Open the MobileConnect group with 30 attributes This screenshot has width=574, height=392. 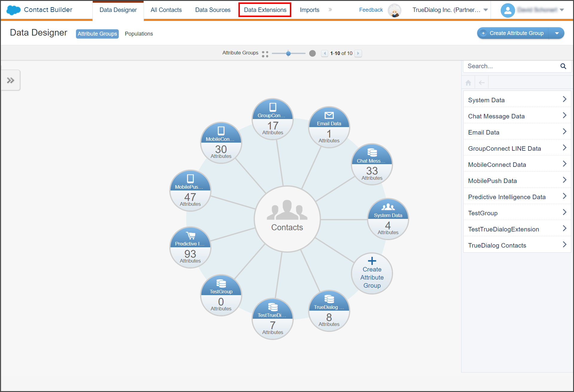coord(221,143)
